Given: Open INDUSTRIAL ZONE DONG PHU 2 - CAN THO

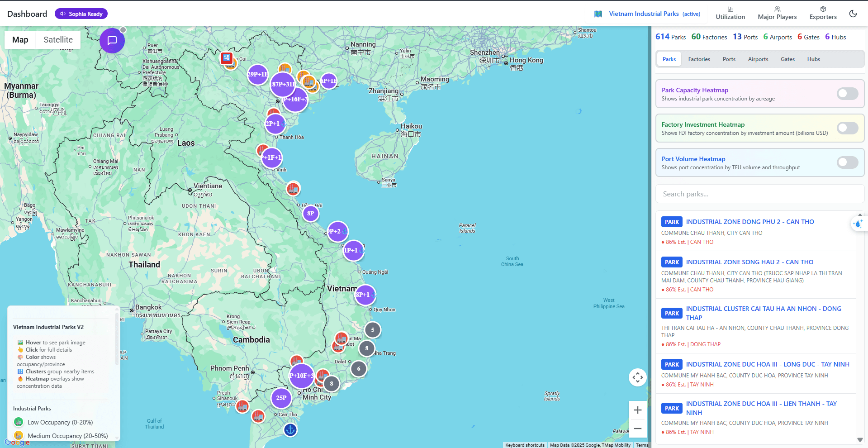Looking at the screenshot, I should pyautogui.click(x=749, y=222).
